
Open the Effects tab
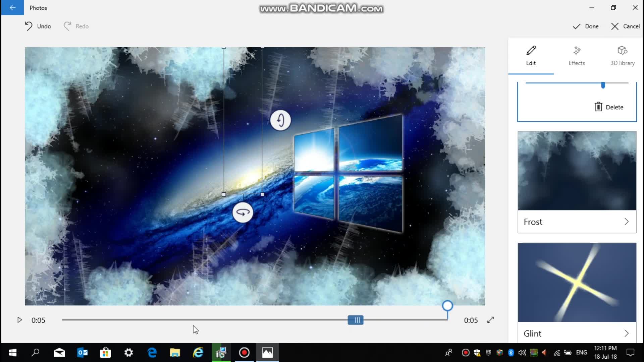coord(577,56)
